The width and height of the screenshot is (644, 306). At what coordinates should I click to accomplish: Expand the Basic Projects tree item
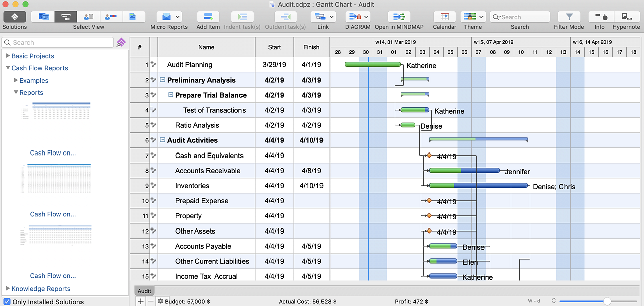(8, 56)
